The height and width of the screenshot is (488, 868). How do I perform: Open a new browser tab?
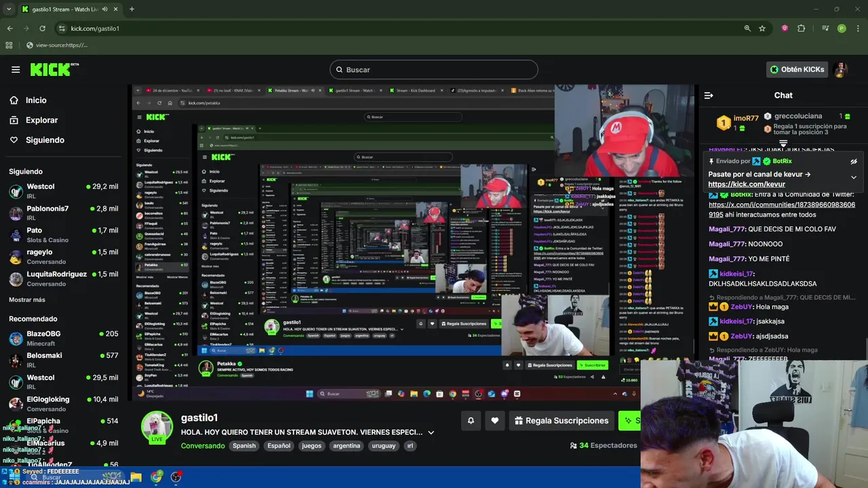click(132, 9)
